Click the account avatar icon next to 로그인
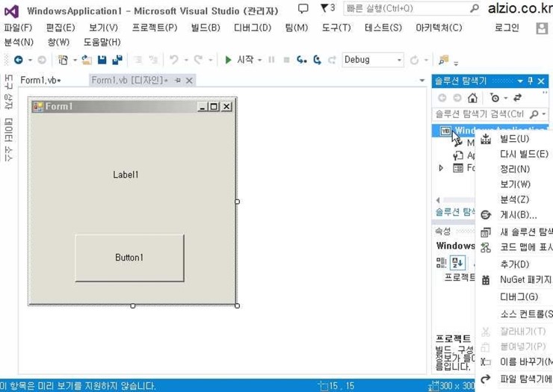This screenshot has width=553, height=392. click(x=542, y=28)
